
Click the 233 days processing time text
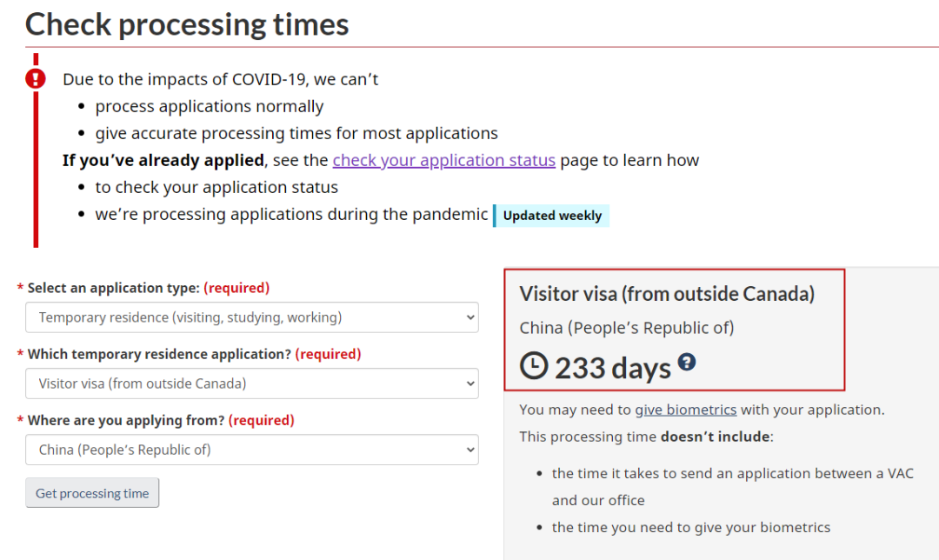tap(613, 368)
